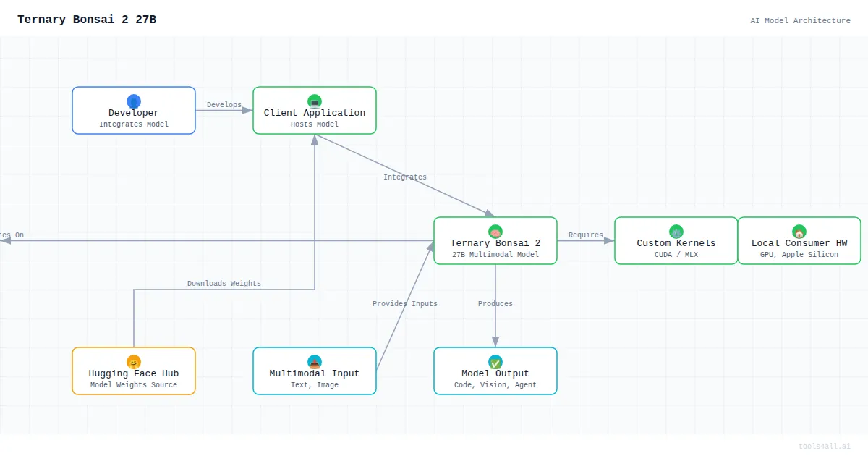Select the "Produces" edge label
Viewport: 868px width, 456px height.
(x=495, y=304)
